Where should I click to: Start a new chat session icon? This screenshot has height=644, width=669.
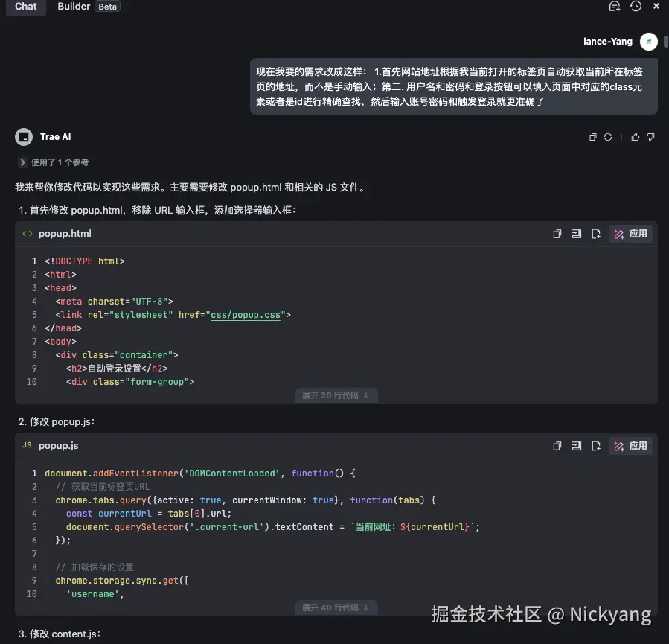coord(615,7)
